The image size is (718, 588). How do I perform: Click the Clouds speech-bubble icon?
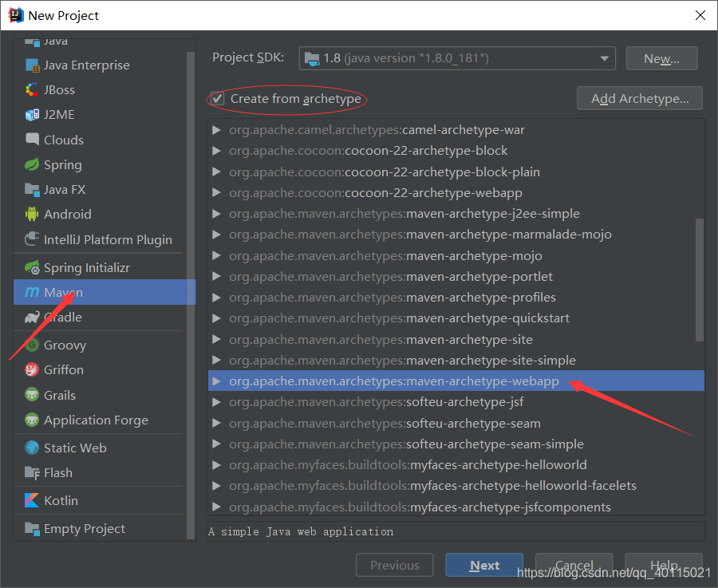32,139
